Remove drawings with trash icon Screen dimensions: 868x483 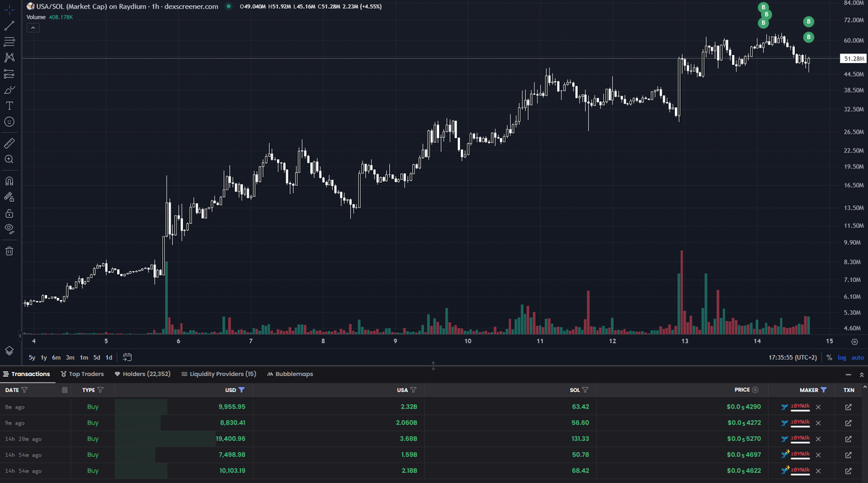click(x=9, y=251)
